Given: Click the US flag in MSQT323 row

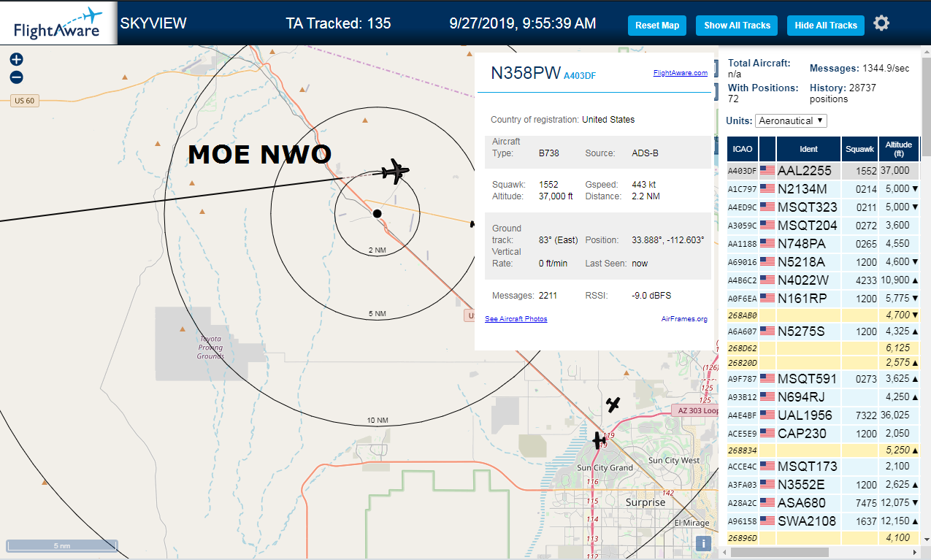Looking at the screenshot, I should [767, 207].
